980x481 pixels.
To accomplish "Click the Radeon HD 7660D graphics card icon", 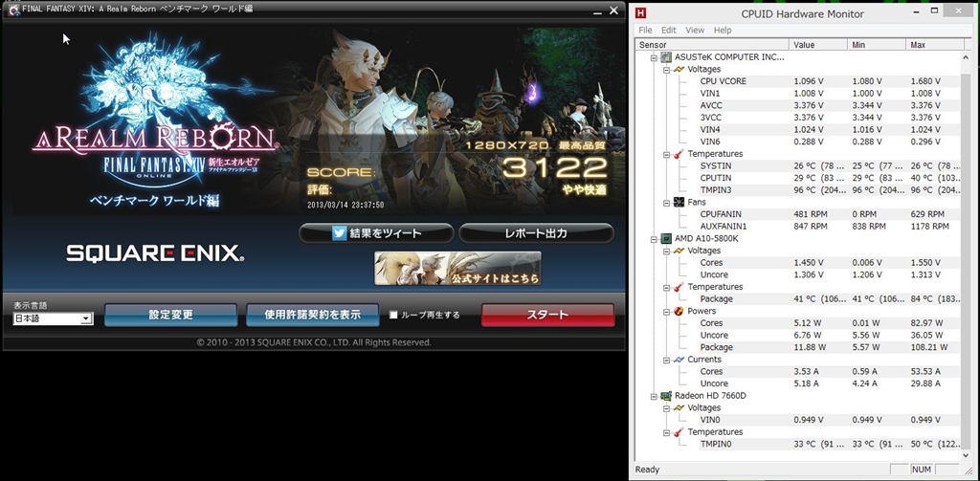I will tap(666, 396).
